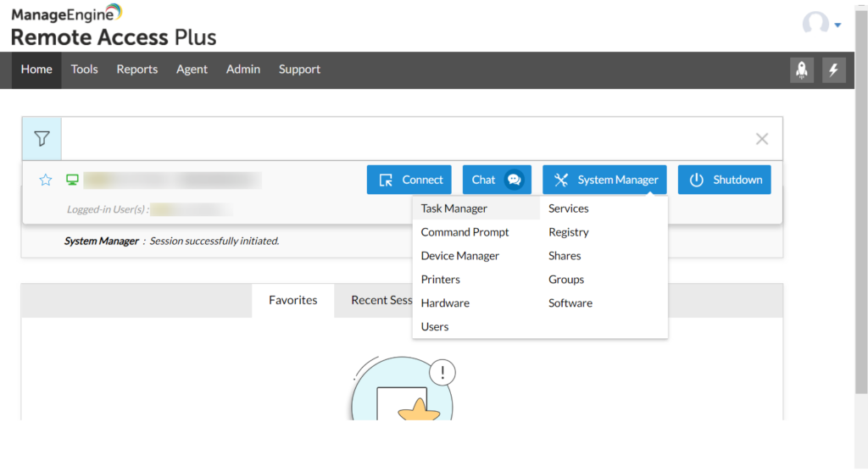
Task: Switch to the Favorites tab
Action: (292, 300)
